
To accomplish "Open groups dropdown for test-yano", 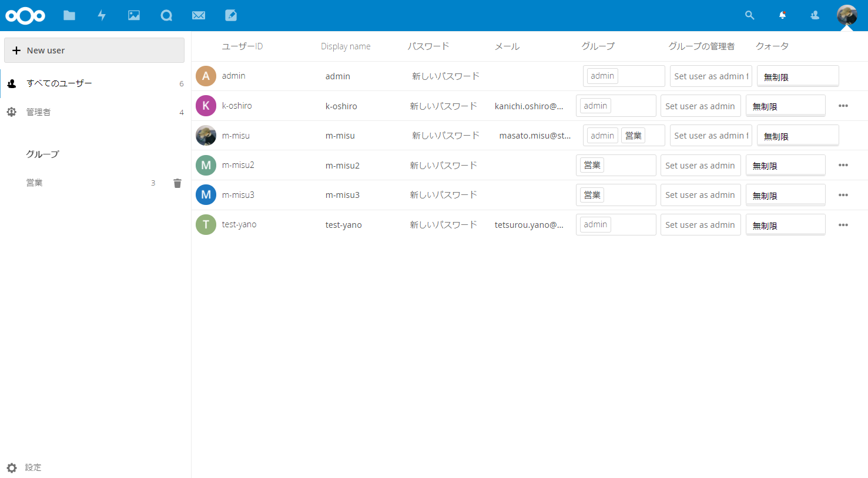I will [x=616, y=224].
